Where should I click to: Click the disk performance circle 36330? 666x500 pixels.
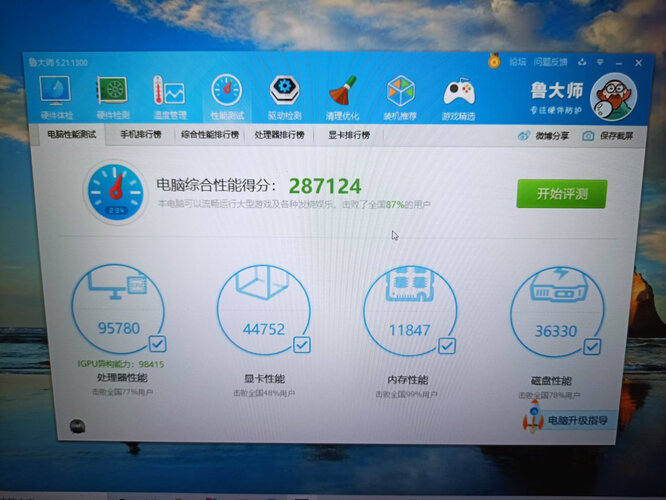[x=557, y=312]
